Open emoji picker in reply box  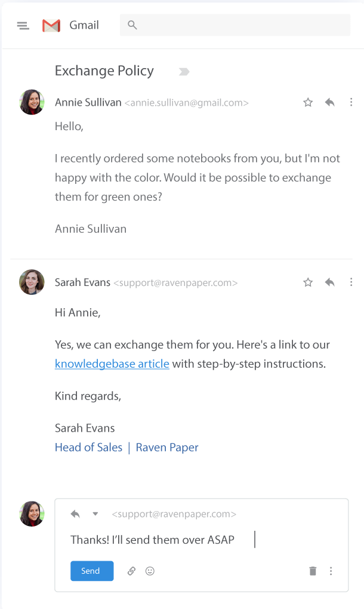pos(150,571)
